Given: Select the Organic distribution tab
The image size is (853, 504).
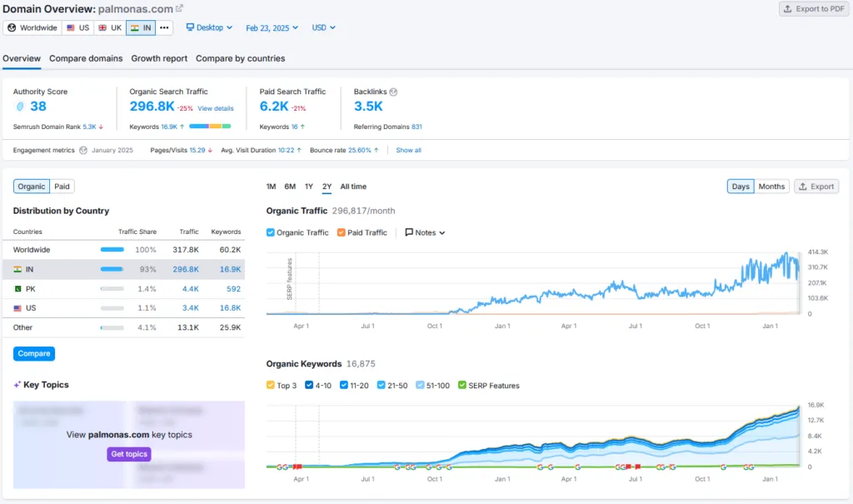Looking at the screenshot, I should (32, 187).
